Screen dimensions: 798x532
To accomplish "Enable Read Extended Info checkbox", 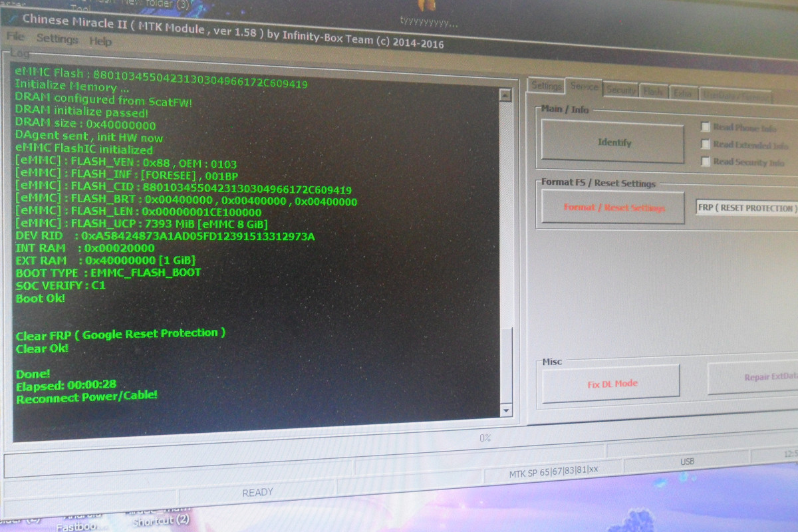I will (x=706, y=144).
